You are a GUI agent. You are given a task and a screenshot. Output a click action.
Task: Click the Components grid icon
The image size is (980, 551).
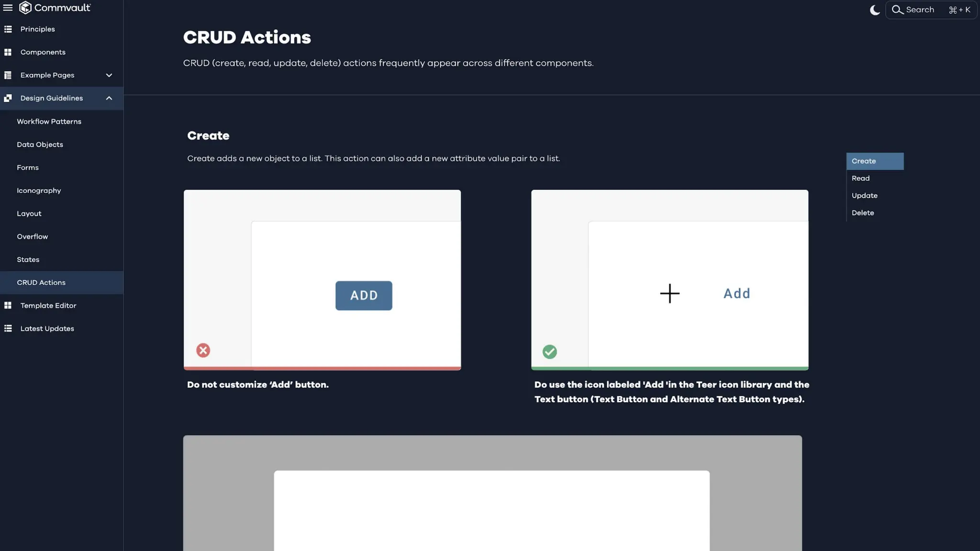coord(8,52)
